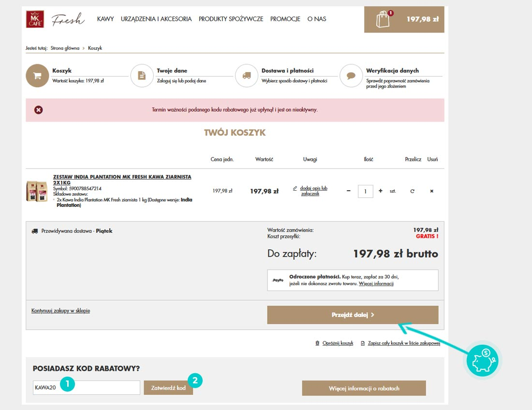
Task: Click the delivery truck step icon
Action: (247, 76)
